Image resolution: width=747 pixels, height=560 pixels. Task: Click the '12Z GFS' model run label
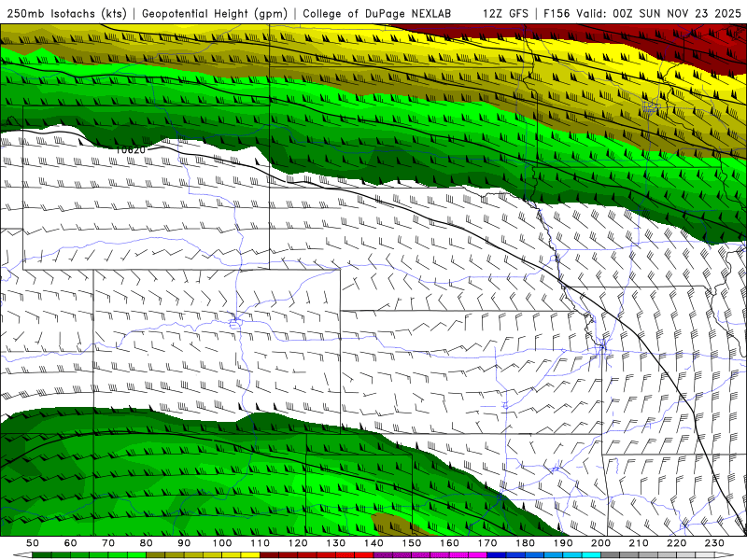505,13
